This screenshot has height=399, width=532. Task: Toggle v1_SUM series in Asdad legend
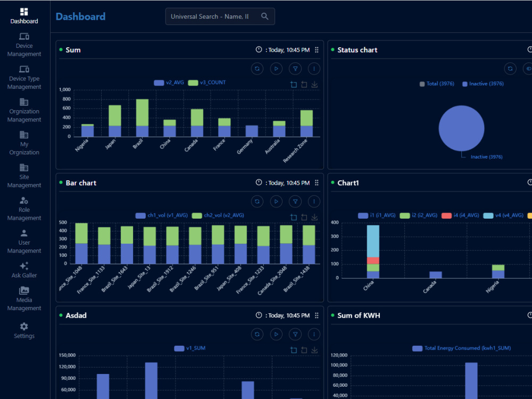tap(190, 348)
